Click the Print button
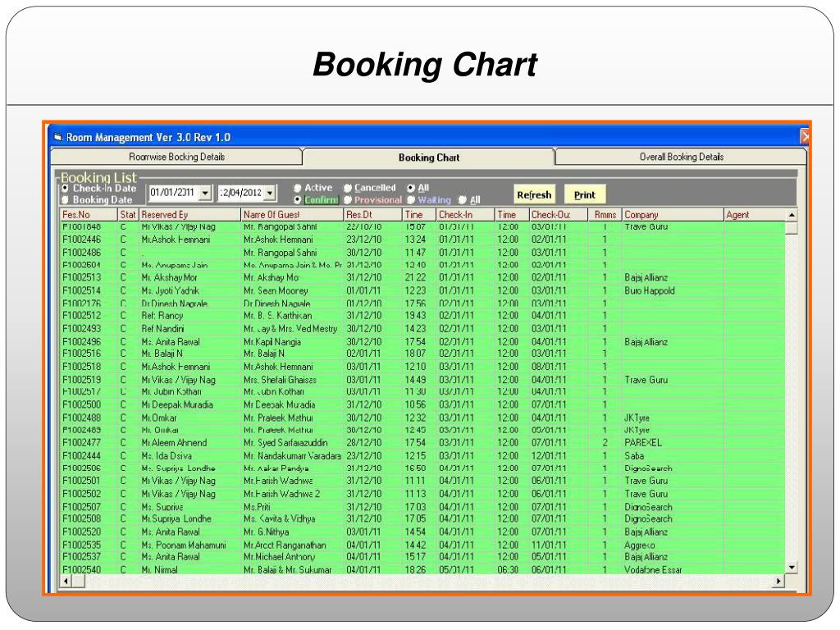Screen dimensions: 840x630 (584, 195)
